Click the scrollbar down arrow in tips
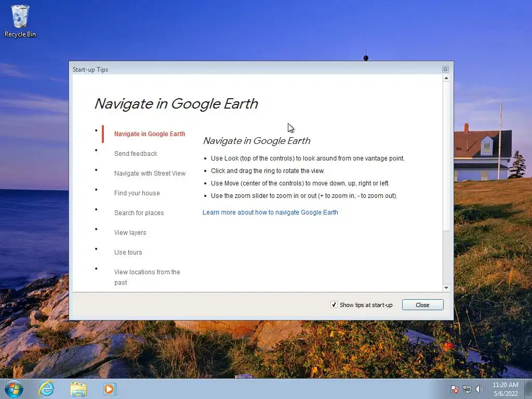This screenshot has height=399, width=532. pos(446,288)
